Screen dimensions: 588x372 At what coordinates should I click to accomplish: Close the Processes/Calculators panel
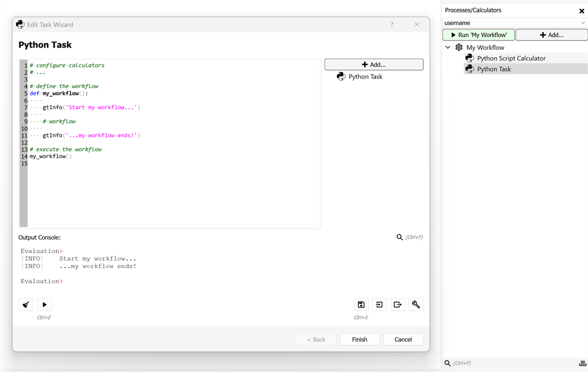click(582, 11)
